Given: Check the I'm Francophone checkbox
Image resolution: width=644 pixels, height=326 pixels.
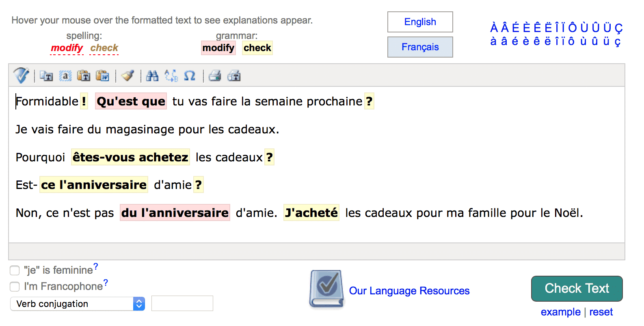Looking at the screenshot, I should coord(15,287).
